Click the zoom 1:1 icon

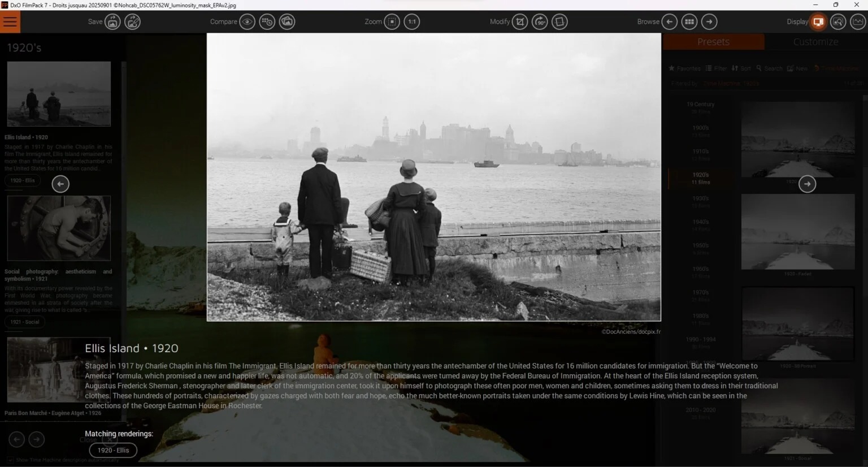coord(412,22)
